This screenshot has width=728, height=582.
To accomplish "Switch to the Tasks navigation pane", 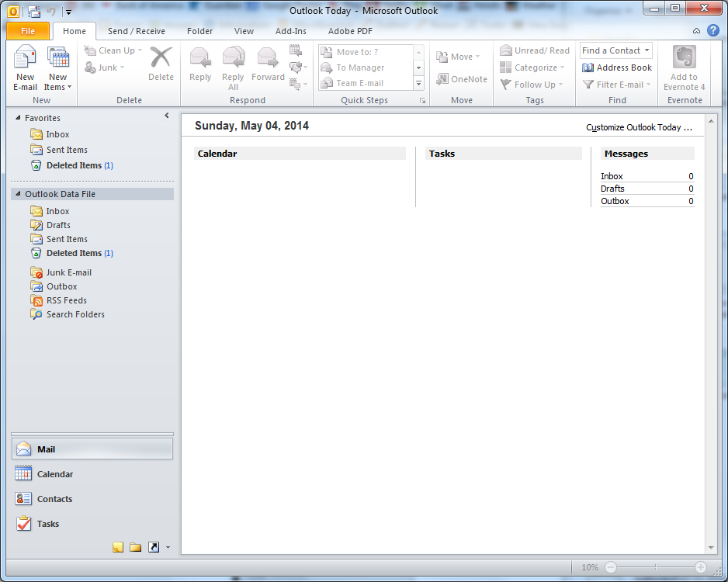I will [47, 524].
